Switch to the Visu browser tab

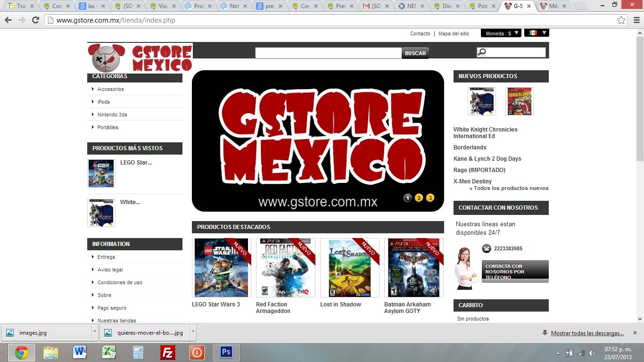pyautogui.click(x=163, y=6)
